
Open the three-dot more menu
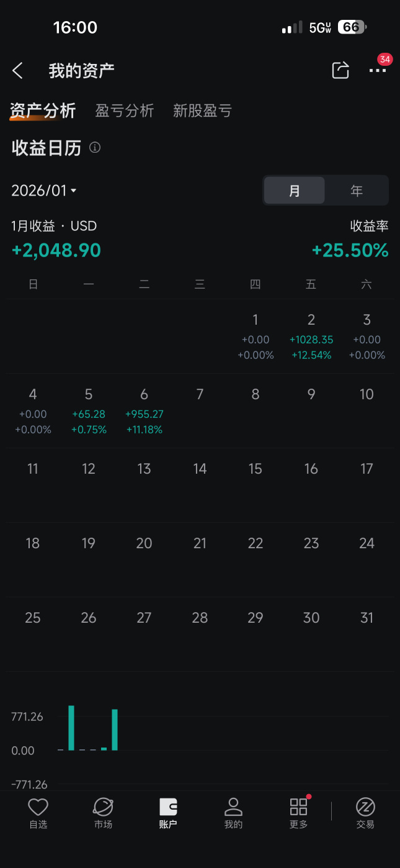click(x=378, y=71)
